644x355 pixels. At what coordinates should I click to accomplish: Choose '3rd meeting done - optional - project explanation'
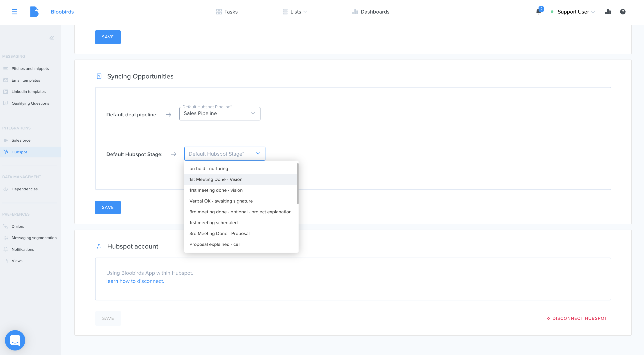point(240,212)
